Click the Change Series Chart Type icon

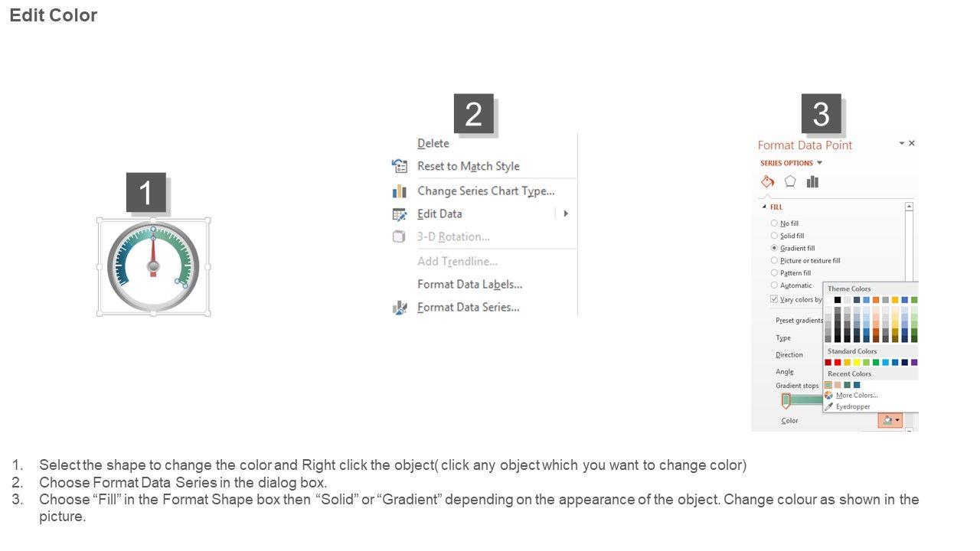click(x=399, y=191)
